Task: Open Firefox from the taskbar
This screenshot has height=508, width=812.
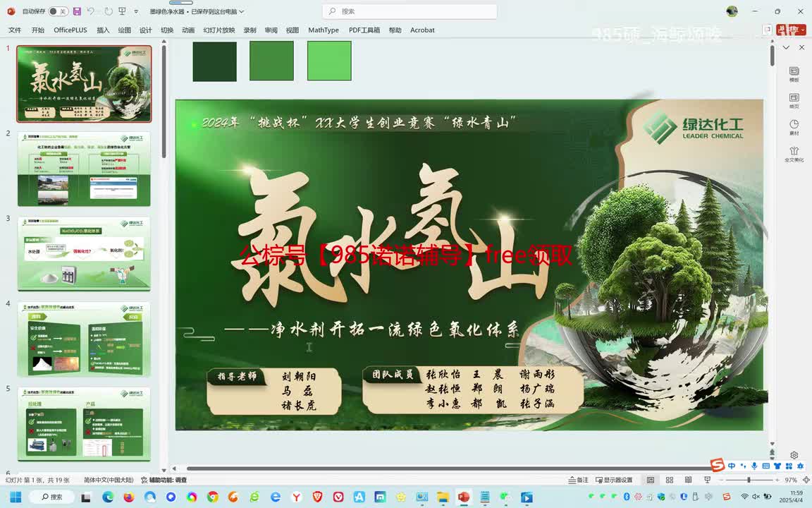Action: click(128, 497)
